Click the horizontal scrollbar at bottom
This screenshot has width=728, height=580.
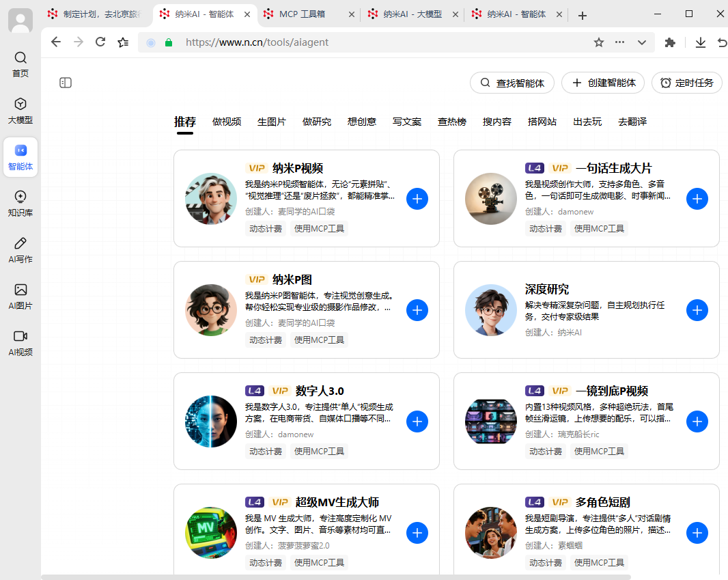(336, 577)
